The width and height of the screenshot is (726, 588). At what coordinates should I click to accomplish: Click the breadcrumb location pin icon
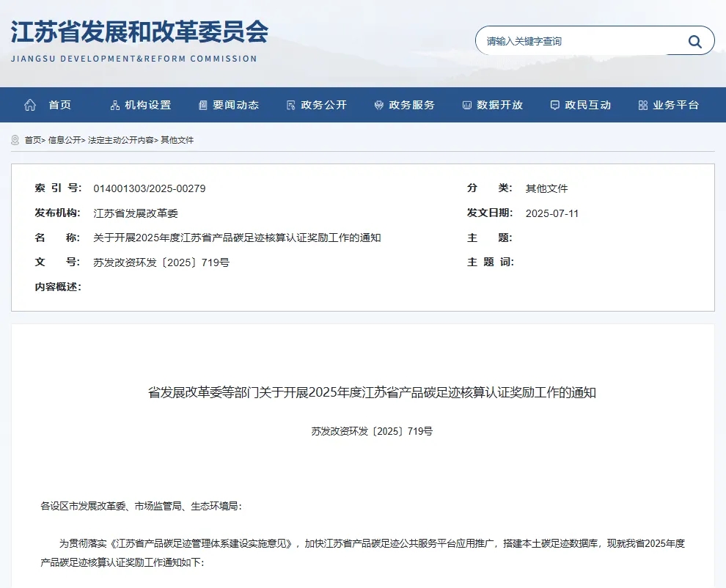[15, 140]
